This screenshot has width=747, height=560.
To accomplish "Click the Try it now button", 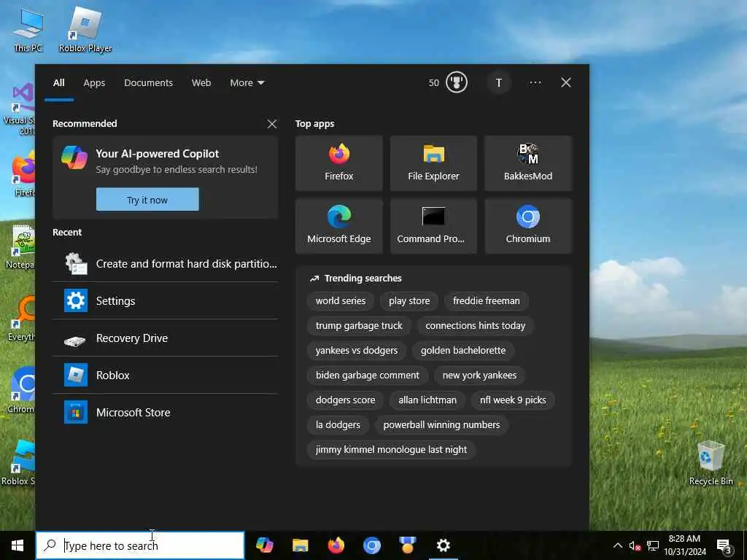I will click(147, 200).
